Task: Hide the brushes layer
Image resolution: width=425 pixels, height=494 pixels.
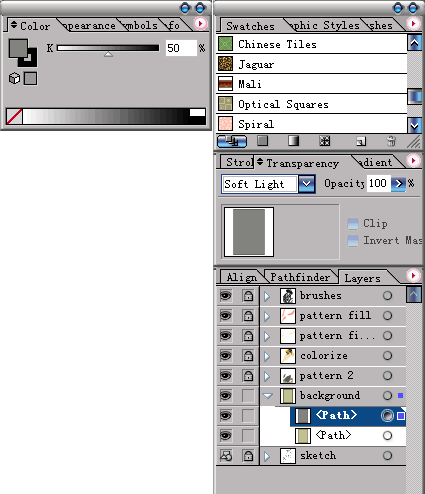Action: click(226, 296)
